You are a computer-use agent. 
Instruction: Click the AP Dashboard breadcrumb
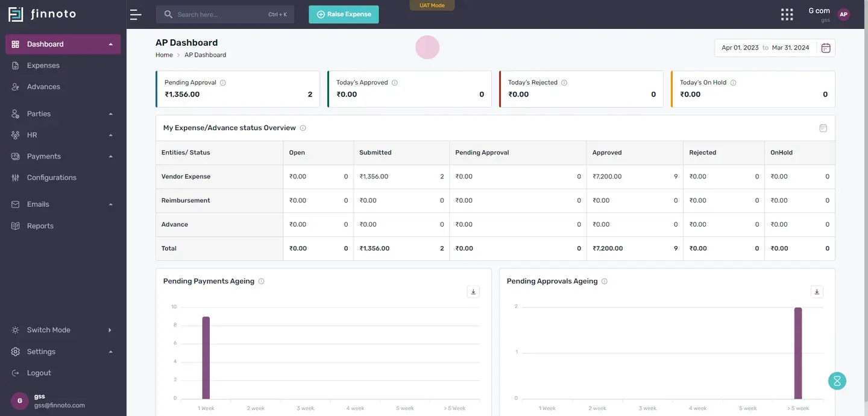pos(205,55)
